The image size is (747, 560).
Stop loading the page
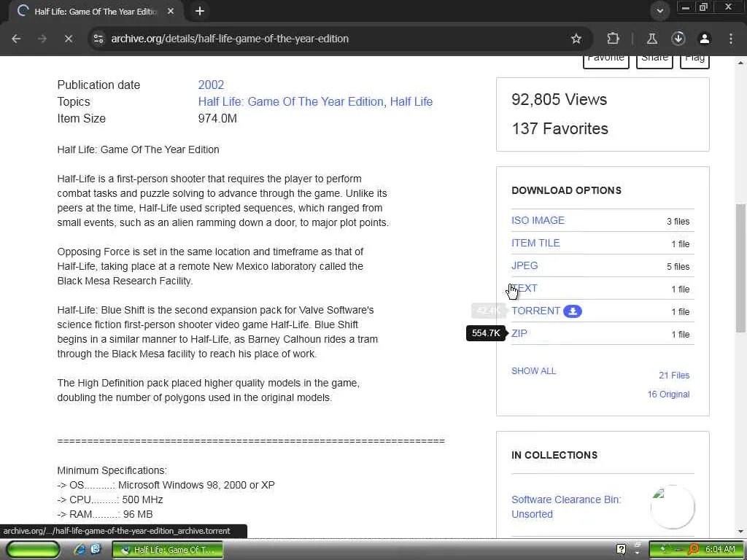[x=69, y=39]
